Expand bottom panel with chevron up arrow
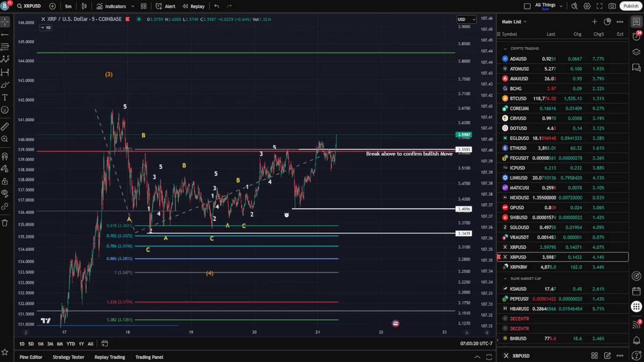The height and width of the screenshot is (362, 644). pos(477,357)
